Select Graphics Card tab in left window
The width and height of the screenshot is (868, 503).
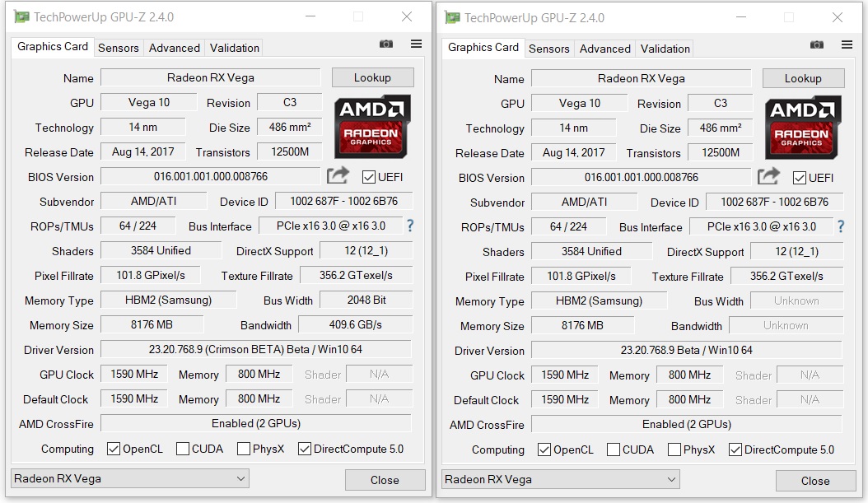click(53, 46)
